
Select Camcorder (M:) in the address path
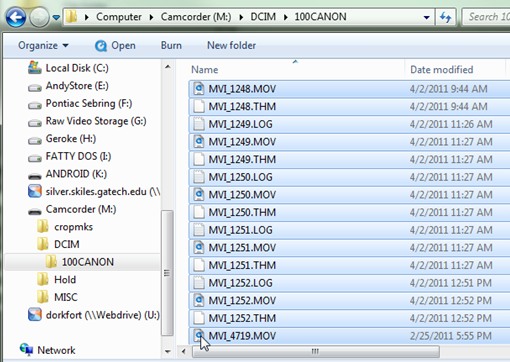point(196,17)
